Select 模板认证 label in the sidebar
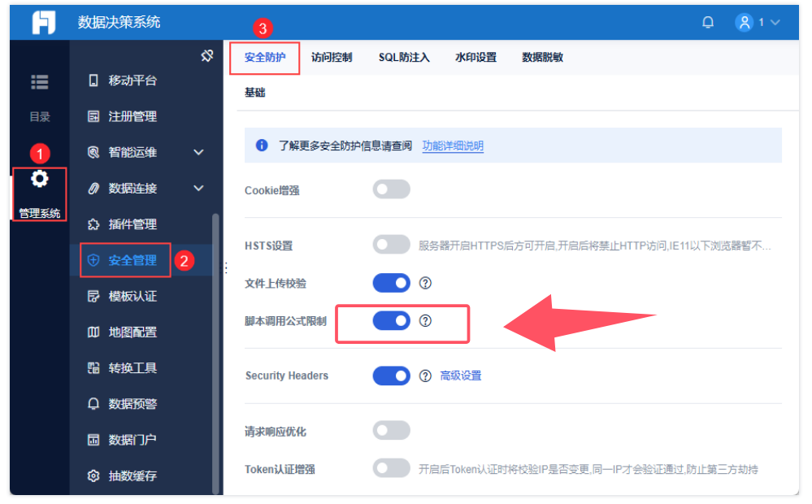Screen dimensions: 812x504 pos(132,296)
